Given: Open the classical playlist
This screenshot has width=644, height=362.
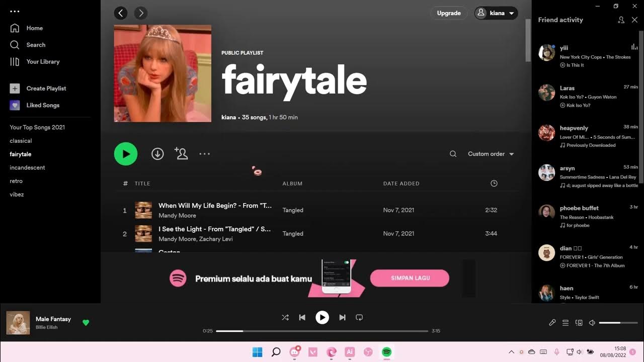Looking at the screenshot, I should point(21,141).
